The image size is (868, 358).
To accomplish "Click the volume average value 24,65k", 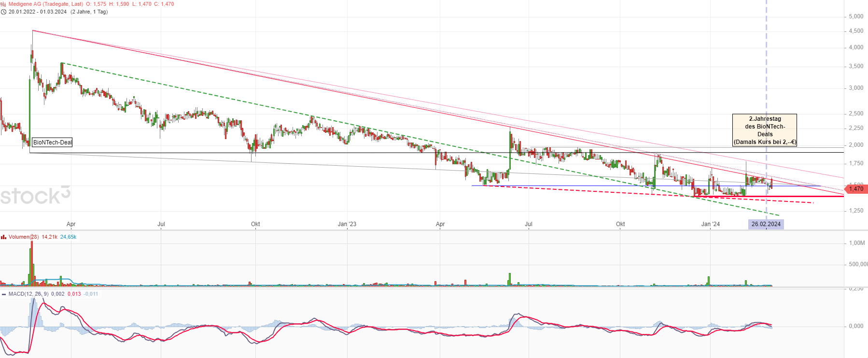I will point(68,237).
